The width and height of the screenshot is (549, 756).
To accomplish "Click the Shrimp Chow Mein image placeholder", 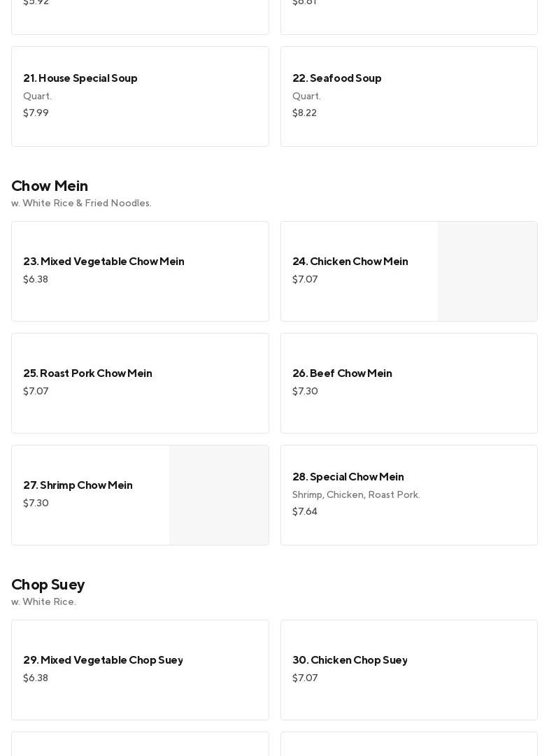I will coord(218,495).
